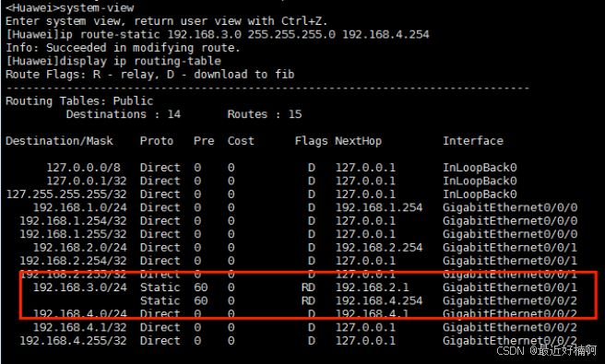Click destination '192.168.1.0/24'

[x=80, y=207]
